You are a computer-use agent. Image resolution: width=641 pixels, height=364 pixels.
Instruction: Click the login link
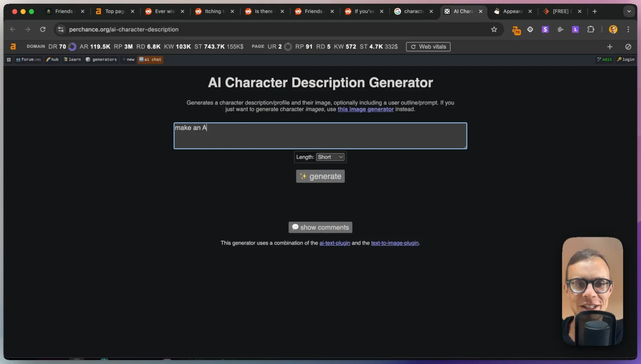pyautogui.click(x=625, y=60)
